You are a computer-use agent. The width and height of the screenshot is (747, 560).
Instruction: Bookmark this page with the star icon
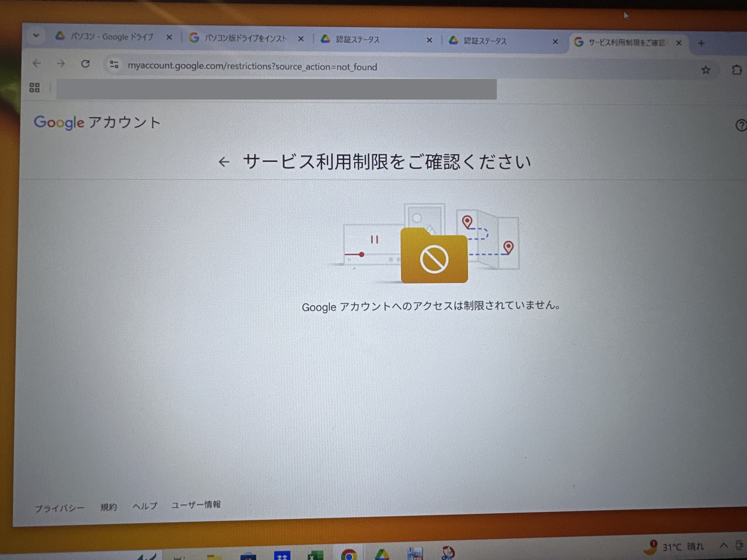706,70
